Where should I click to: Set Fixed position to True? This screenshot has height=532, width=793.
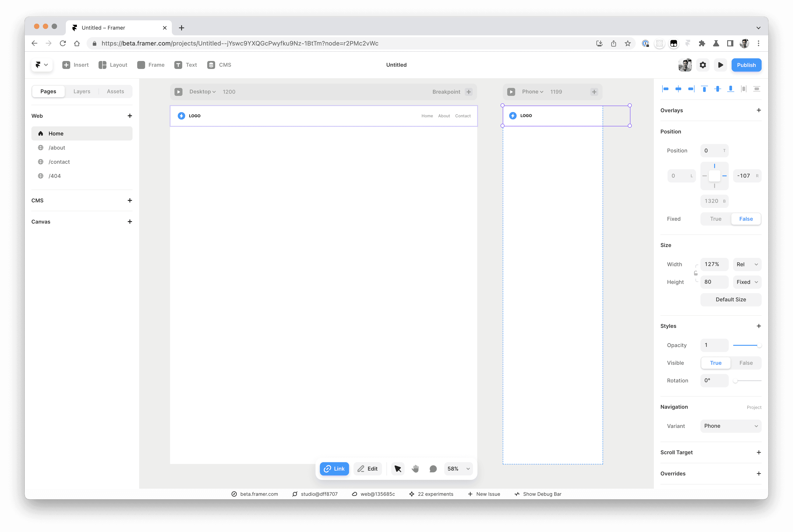pos(716,219)
